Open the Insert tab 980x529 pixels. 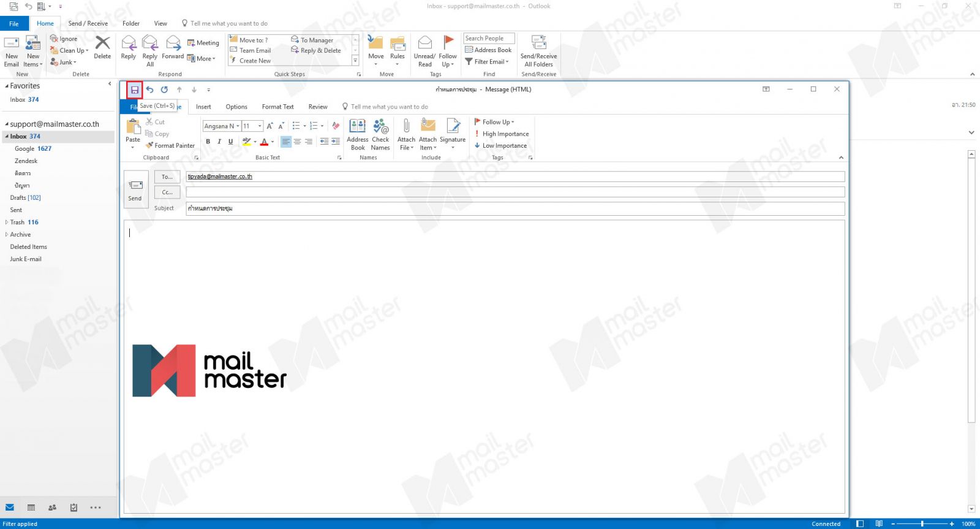pos(203,107)
